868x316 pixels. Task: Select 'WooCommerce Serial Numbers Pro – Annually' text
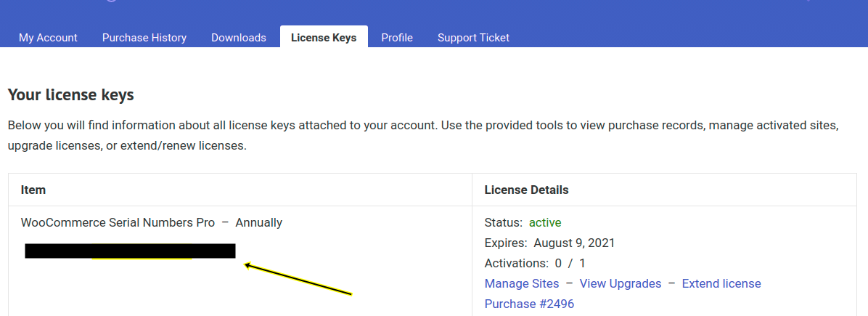(x=152, y=223)
